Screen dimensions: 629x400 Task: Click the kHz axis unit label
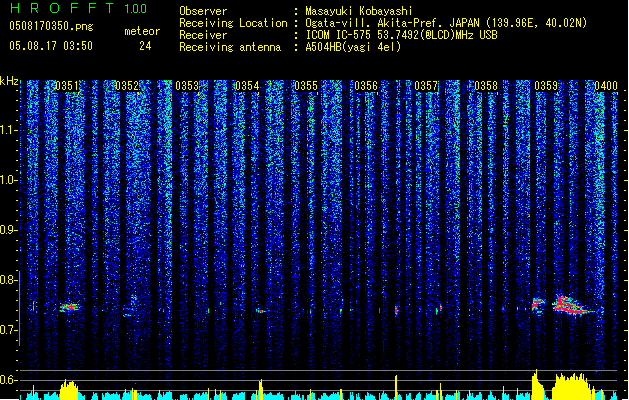click(x=9, y=81)
